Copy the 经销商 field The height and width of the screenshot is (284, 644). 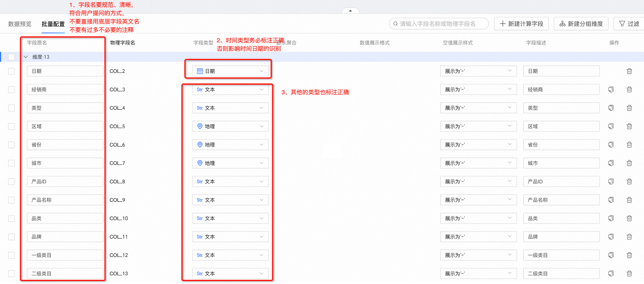tap(611, 89)
